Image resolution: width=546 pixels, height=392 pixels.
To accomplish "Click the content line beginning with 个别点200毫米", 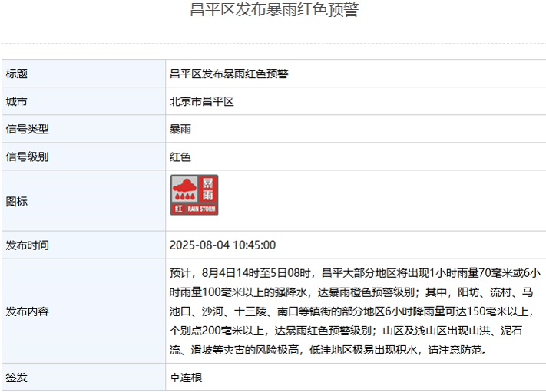I will [x=346, y=331].
